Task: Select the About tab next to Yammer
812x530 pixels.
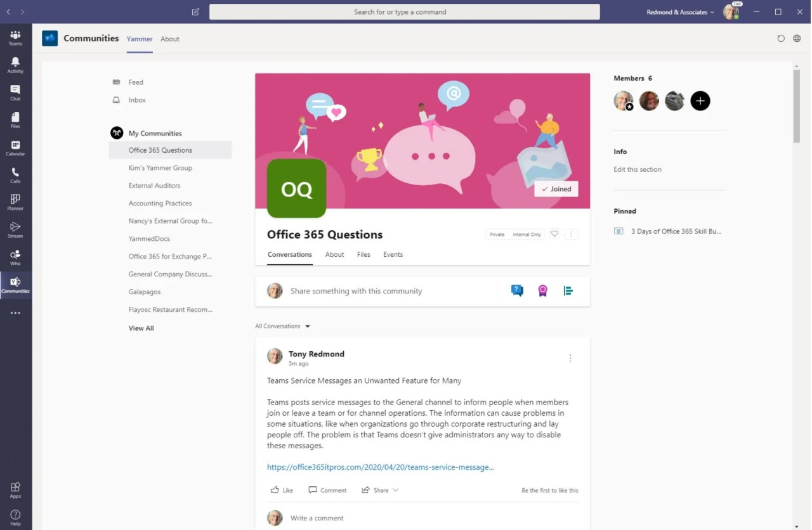Action: pos(169,39)
